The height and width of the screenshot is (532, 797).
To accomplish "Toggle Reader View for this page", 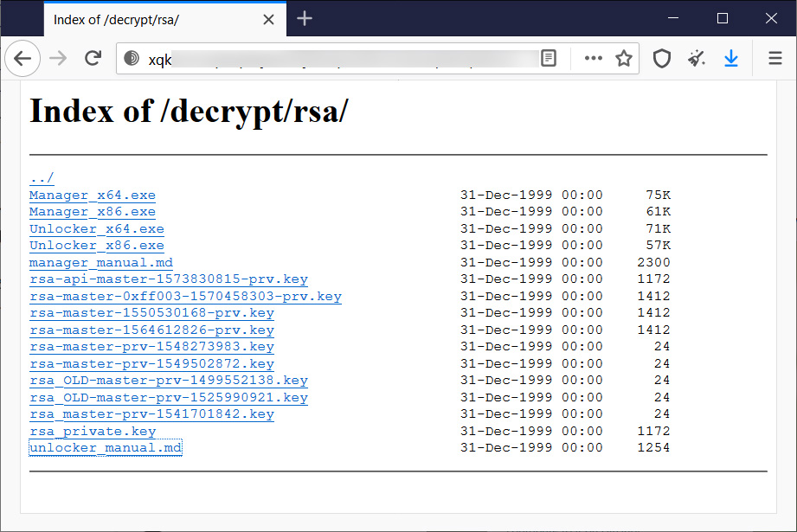I will coord(548,57).
